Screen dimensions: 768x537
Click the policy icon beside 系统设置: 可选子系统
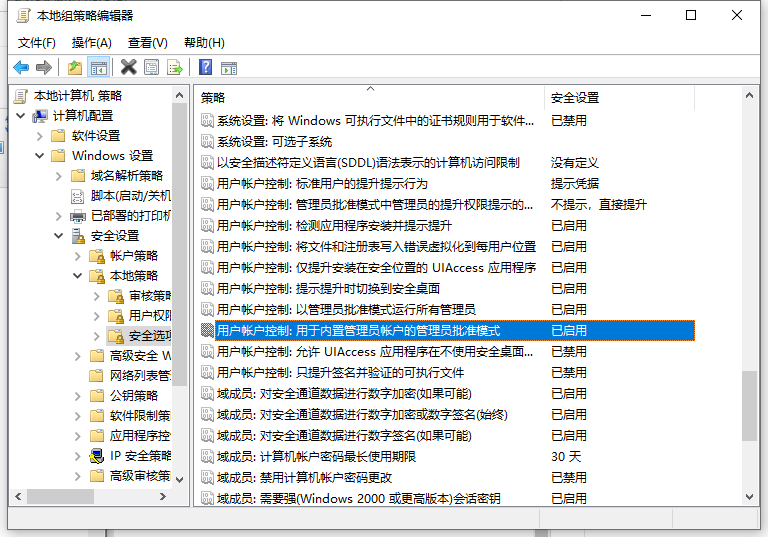click(x=207, y=142)
